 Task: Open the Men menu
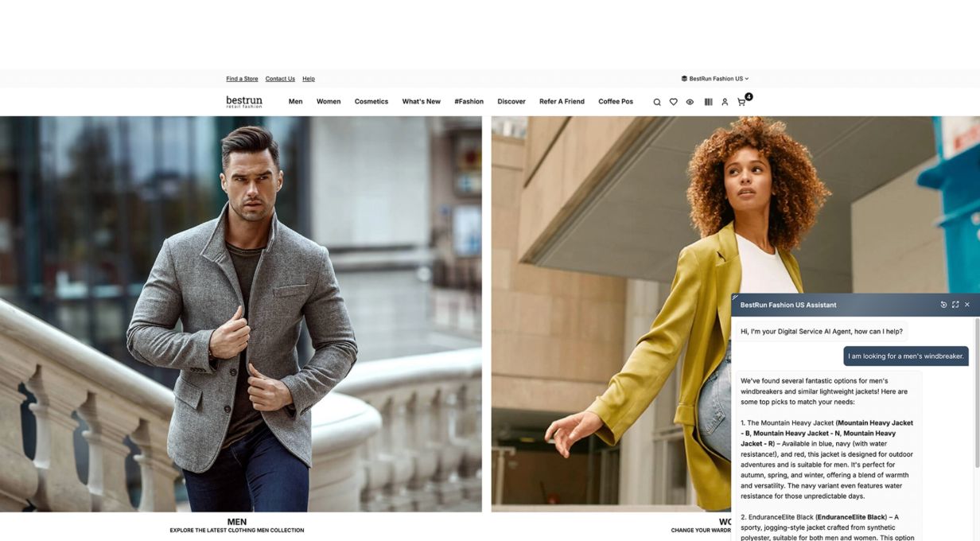coord(295,102)
